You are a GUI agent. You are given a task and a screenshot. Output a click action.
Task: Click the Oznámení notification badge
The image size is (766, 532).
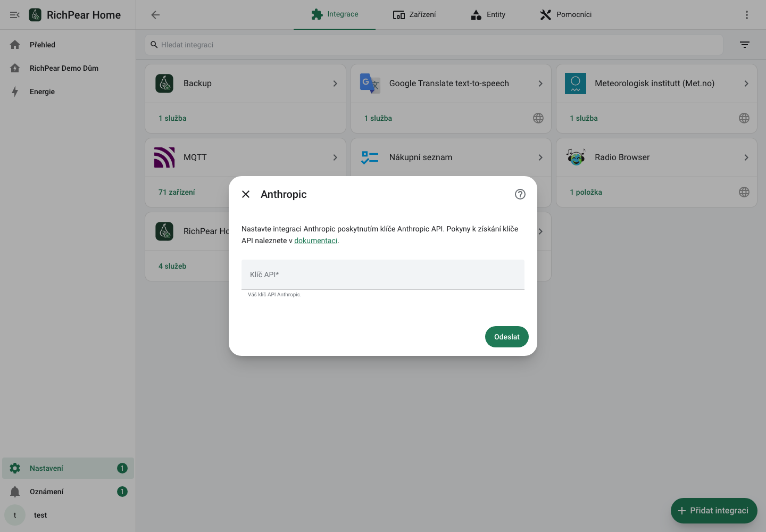[122, 492]
